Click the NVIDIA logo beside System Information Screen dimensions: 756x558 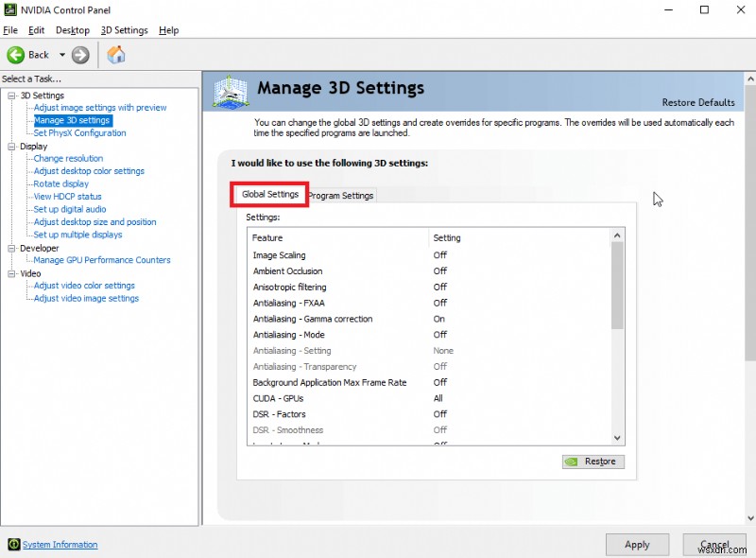coord(11,545)
